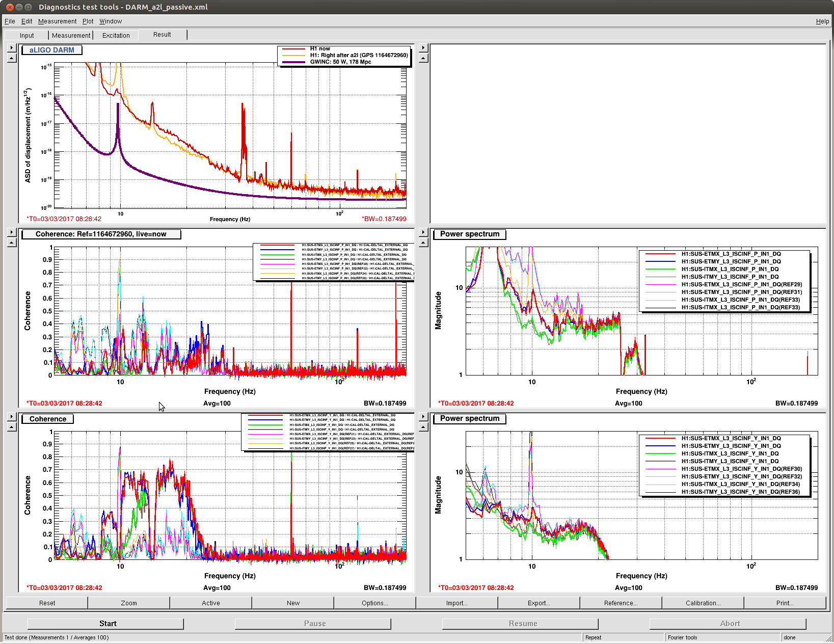The image size is (834, 644).
Task: Click up-arrow button beside aLIGO DARM plot
Action: tap(12, 58)
